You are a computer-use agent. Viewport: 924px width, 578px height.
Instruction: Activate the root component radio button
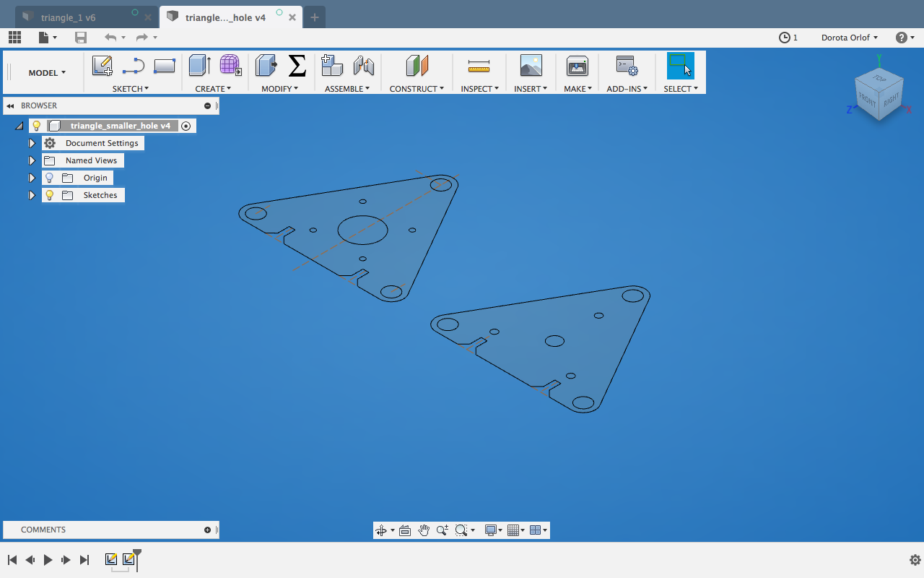186,126
